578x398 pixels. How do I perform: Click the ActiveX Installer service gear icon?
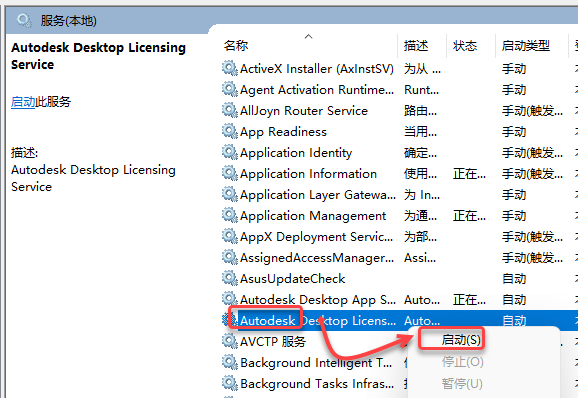tap(230, 69)
